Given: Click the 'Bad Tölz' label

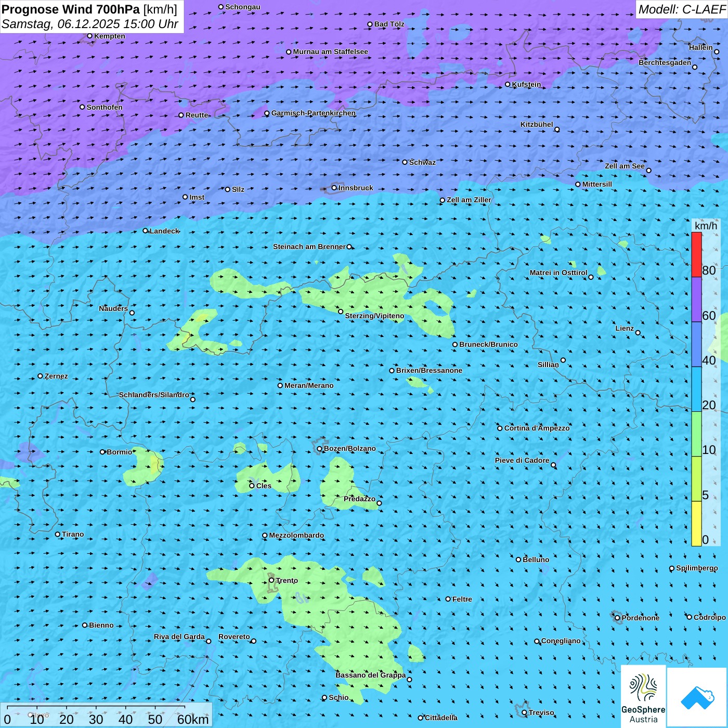Looking at the screenshot, I should coord(389,24).
